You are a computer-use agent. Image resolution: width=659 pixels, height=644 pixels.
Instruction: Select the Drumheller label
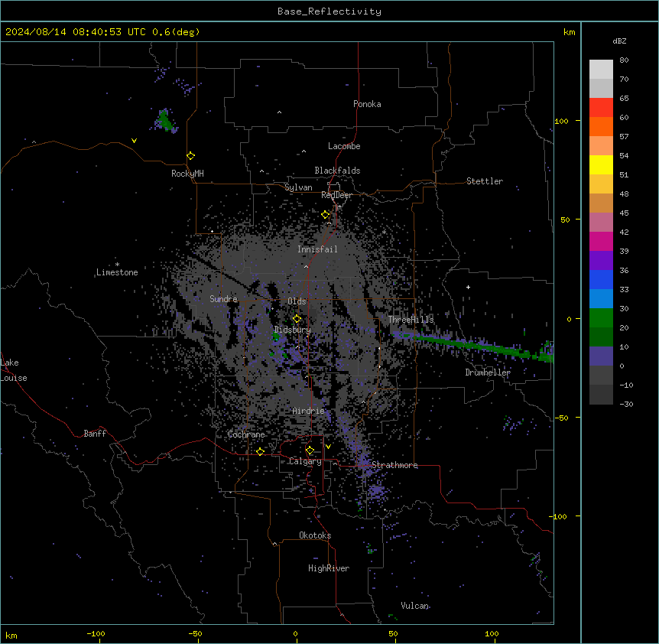click(x=488, y=372)
